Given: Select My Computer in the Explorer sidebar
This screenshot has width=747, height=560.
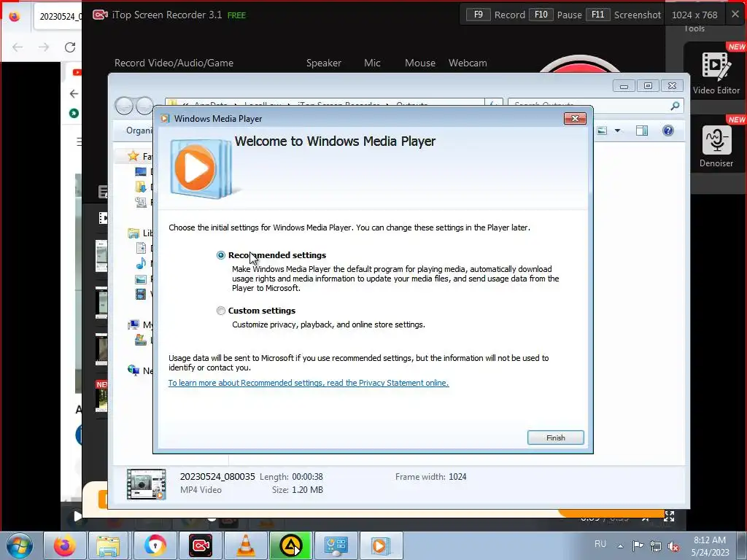Looking at the screenshot, I should click(x=141, y=324).
